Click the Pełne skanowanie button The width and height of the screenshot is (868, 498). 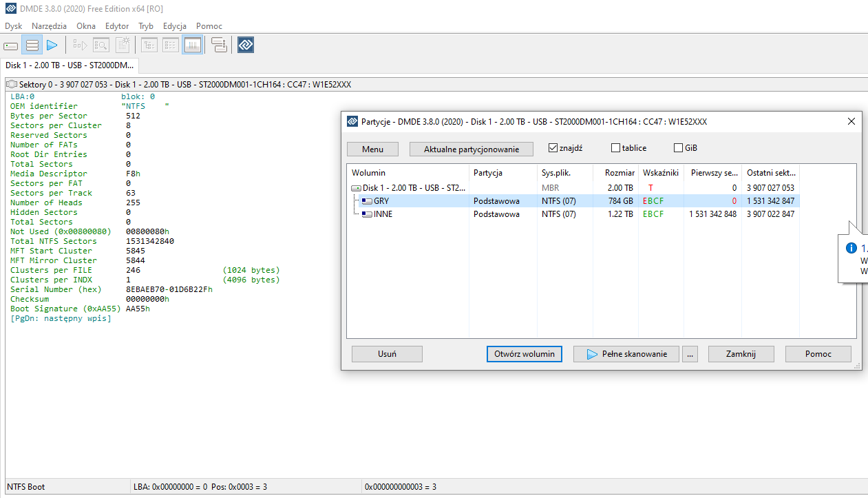tap(626, 354)
